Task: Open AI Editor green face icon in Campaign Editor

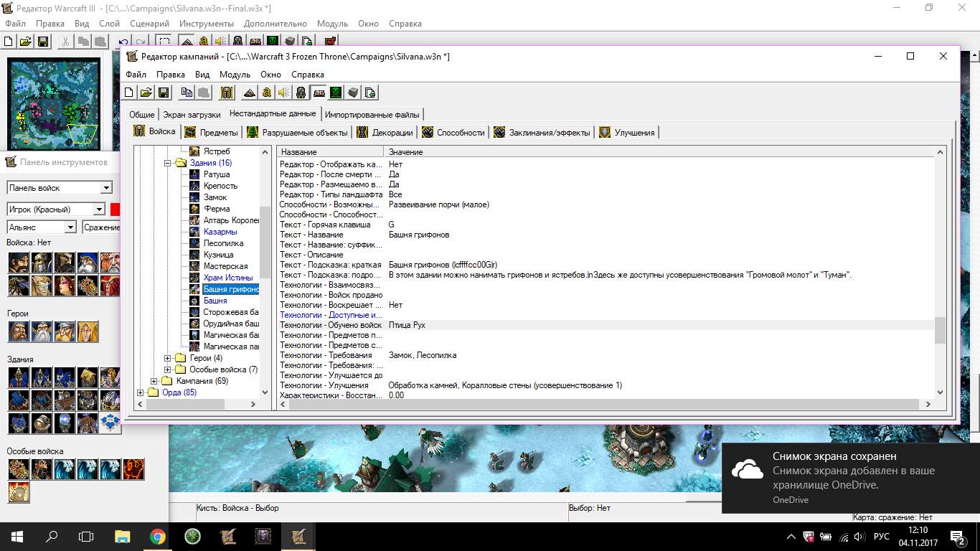Action: pyautogui.click(x=336, y=92)
